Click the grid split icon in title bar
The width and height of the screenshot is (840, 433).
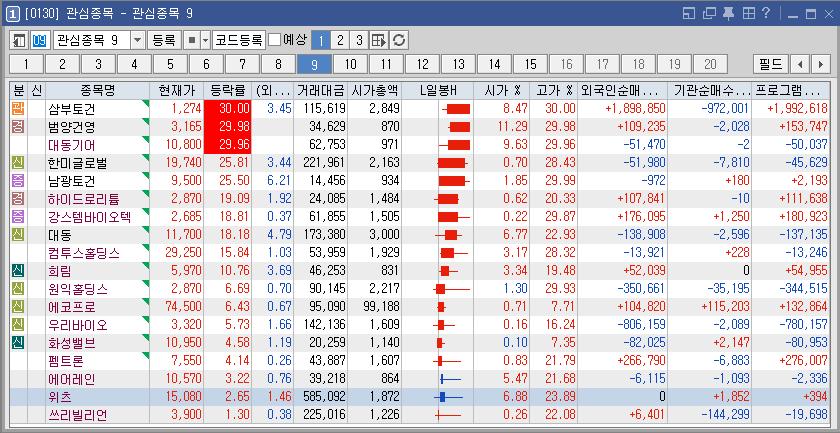click(x=748, y=13)
